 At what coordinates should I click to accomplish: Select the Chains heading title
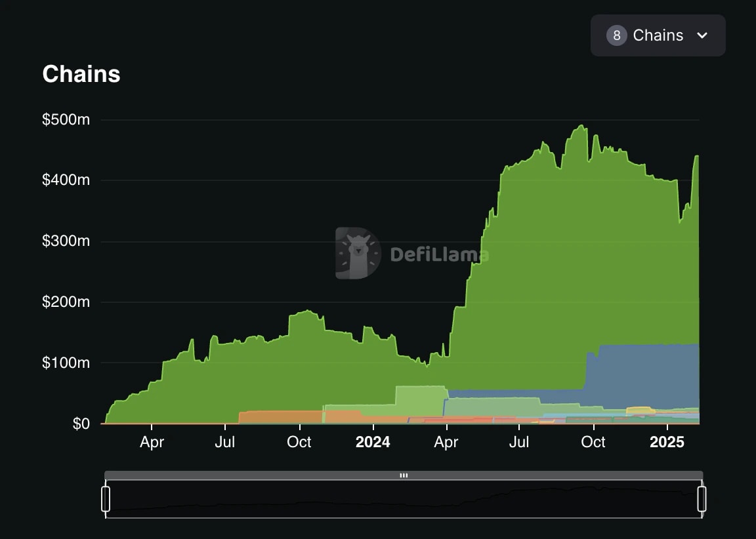click(x=81, y=74)
